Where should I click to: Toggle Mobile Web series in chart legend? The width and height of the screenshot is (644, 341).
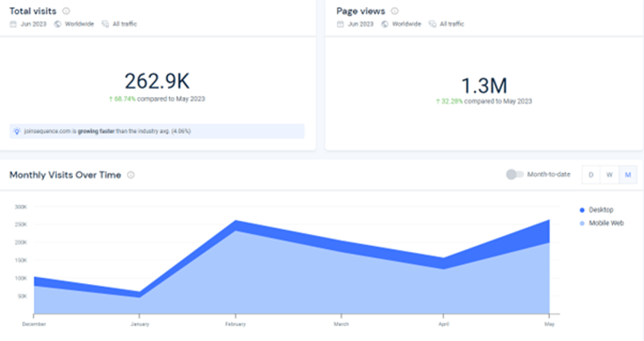(x=582, y=223)
